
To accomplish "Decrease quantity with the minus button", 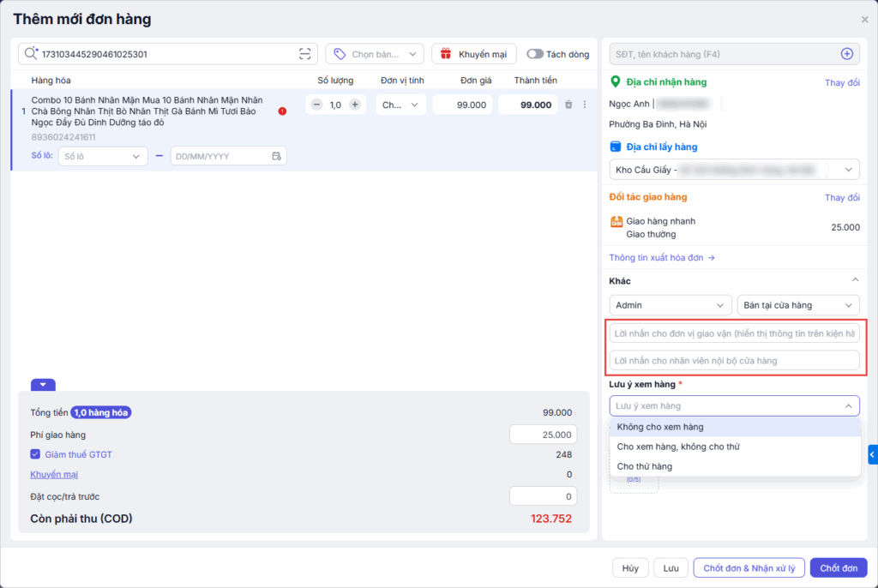I will pos(316,105).
